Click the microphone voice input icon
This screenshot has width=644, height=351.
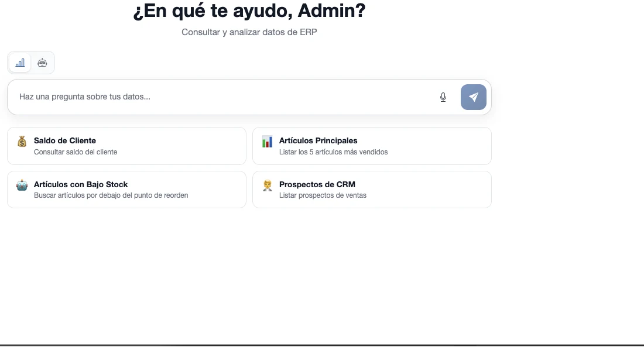443,97
